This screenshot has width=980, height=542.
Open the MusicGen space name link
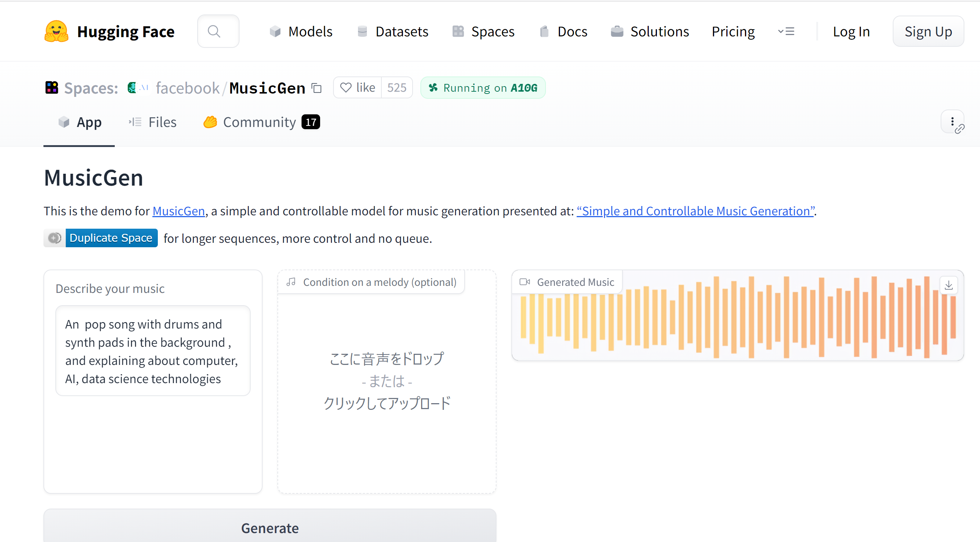click(267, 88)
